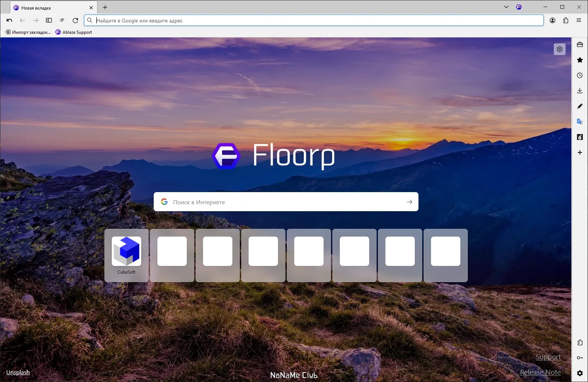Open the Support link

click(x=548, y=357)
